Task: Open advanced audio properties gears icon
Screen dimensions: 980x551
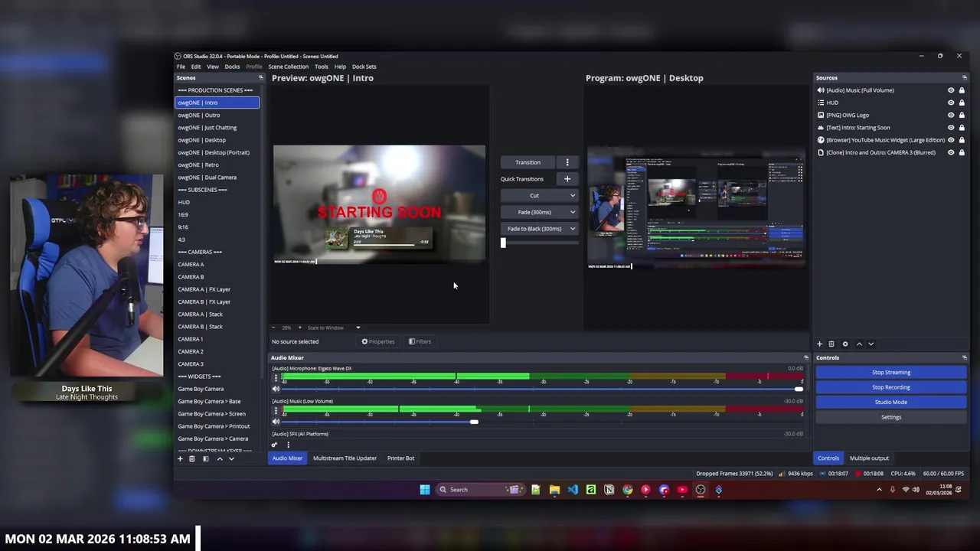Action: tap(274, 445)
